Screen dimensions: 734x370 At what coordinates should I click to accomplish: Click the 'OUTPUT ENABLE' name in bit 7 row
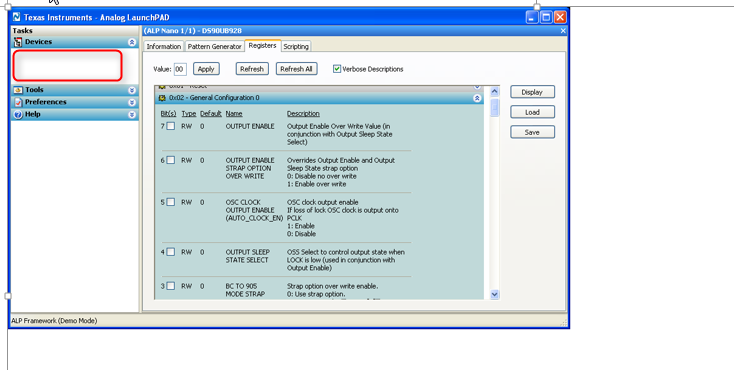point(250,126)
